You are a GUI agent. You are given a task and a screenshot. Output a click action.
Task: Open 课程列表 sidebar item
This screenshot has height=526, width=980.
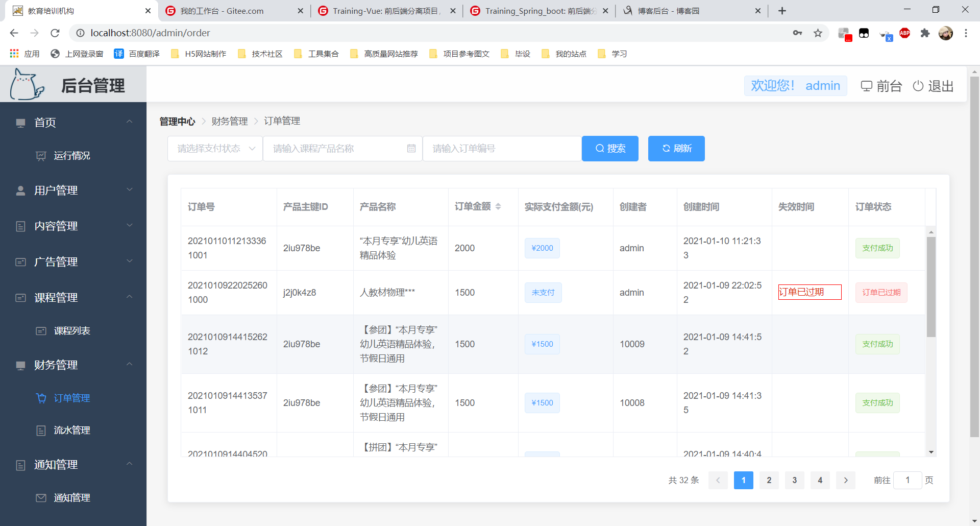pos(73,331)
